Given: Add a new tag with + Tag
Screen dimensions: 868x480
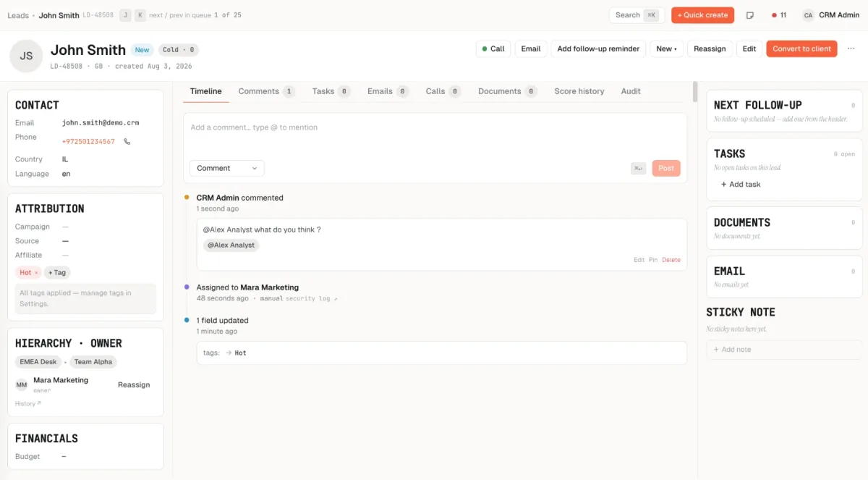Looking at the screenshot, I should (57, 273).
